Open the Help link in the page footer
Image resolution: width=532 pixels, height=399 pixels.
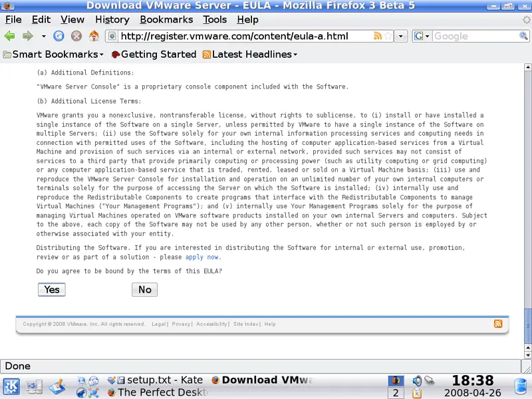click(x=270, y=324)
